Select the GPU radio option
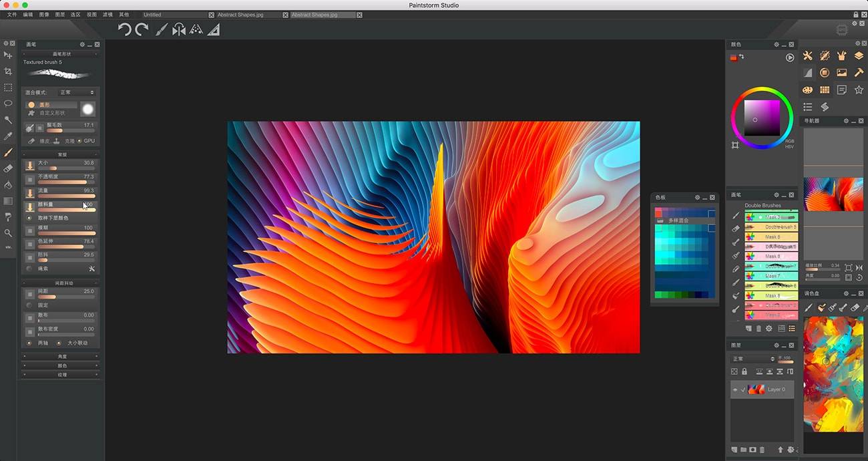868x461 pixels. coord(80,141)
